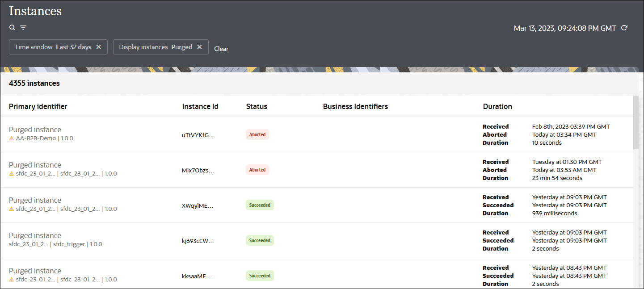
Task: Remove the Time window filter chip
Action: (99, 47)
